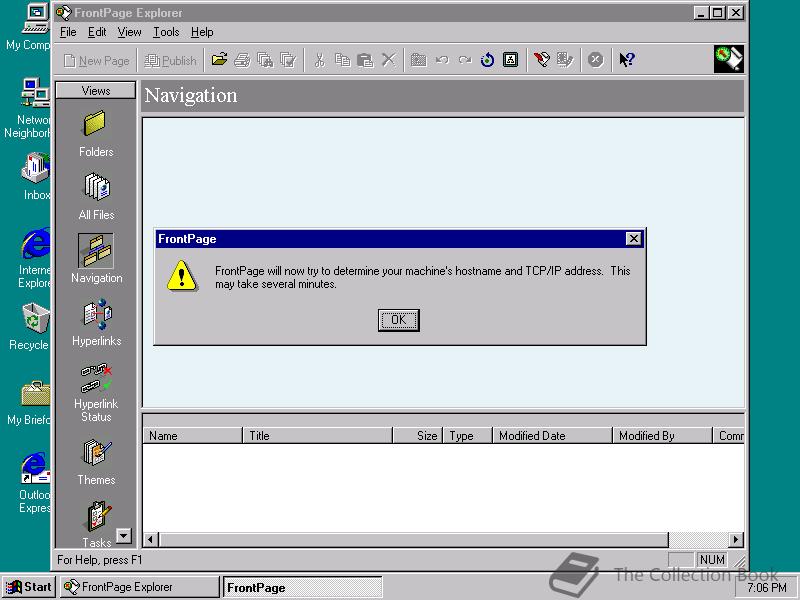The width and height of the screenshot is (800, 600).
Task: Click the Stop circle icon in toolbar
Action: tap(595, 60)
